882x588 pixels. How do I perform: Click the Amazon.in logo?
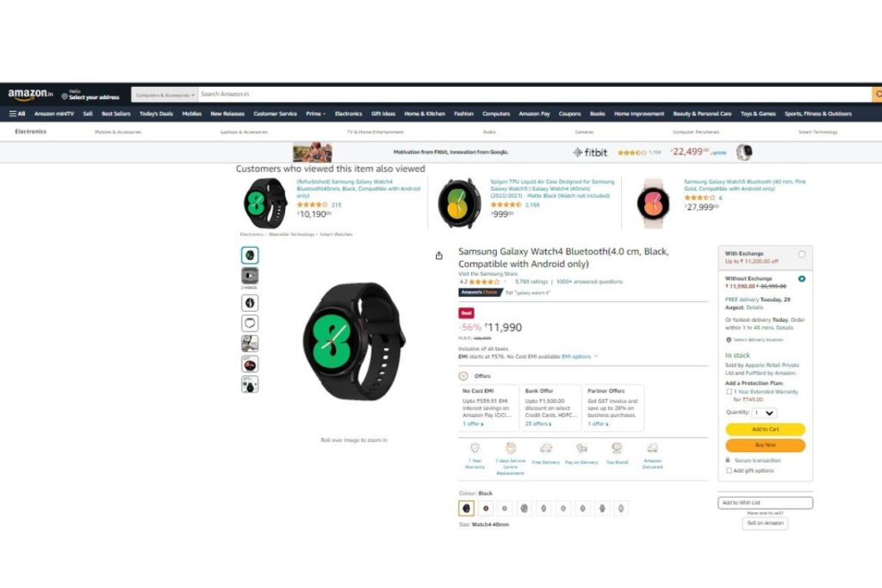click(x=30, y=95)
